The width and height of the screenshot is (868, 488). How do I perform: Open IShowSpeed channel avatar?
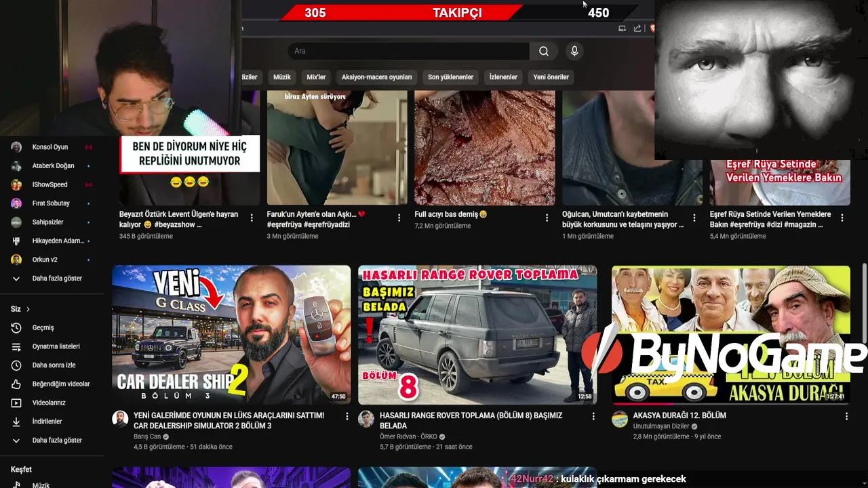coord(16,184)
